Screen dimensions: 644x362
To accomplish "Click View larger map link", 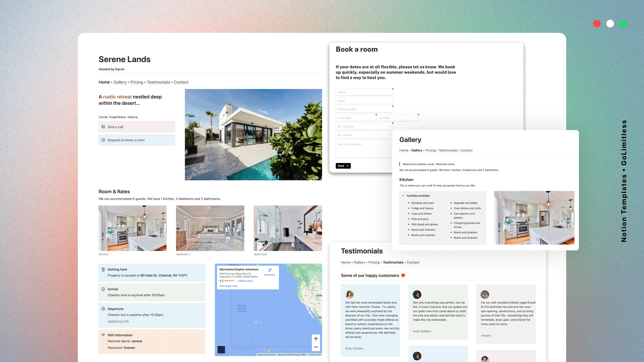I will (228, 286).
